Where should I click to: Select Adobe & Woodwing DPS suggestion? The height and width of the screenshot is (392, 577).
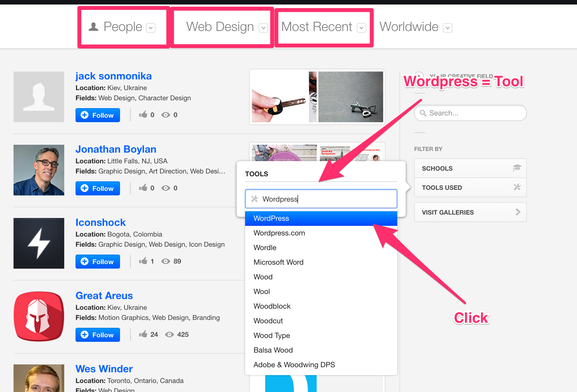(x=321, y=365)
